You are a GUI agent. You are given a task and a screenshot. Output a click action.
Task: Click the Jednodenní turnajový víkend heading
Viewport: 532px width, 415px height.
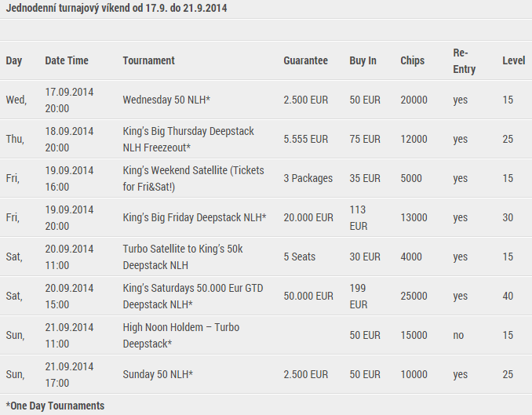[116, 8]
